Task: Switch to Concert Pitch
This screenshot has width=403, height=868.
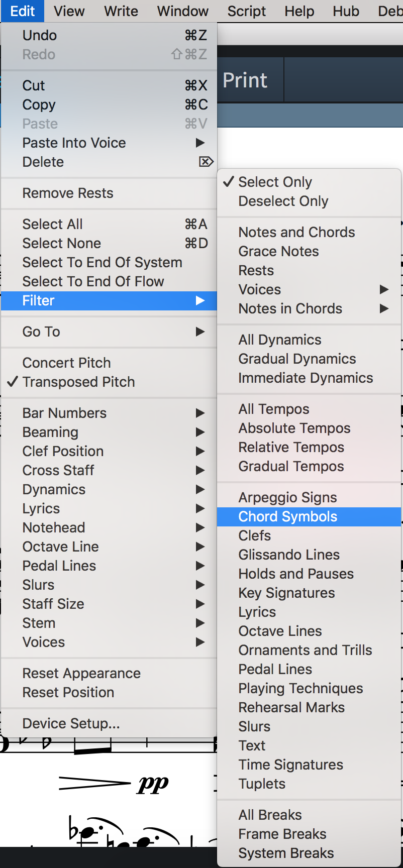Action: coord(109,363)
